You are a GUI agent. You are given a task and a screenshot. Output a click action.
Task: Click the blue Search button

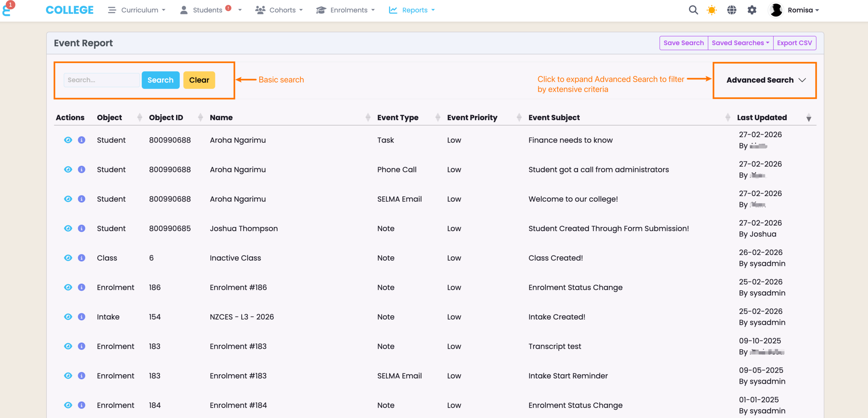coord(160,80)
